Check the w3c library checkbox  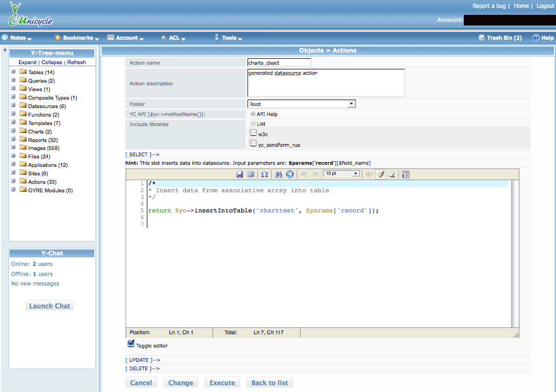click(x=253, y=133)
